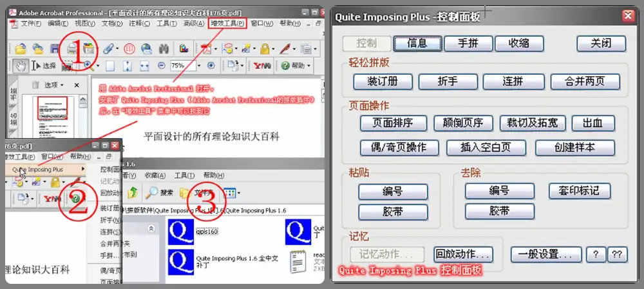Open 编辑(E) menu in Acrobat
This screenshot has height=289, width=644.
(x=57, y=23)
